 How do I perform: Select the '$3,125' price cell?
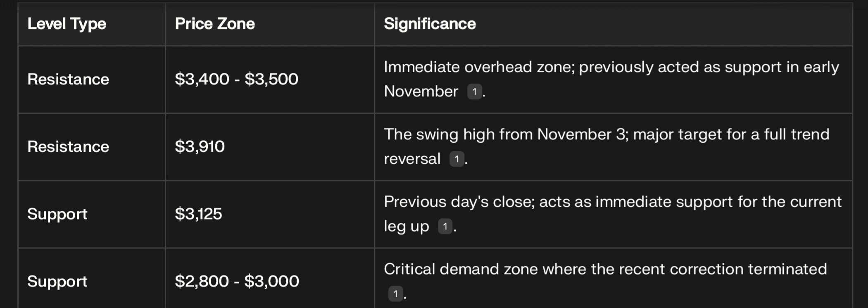pyautogui.click(x=198, y=214)
